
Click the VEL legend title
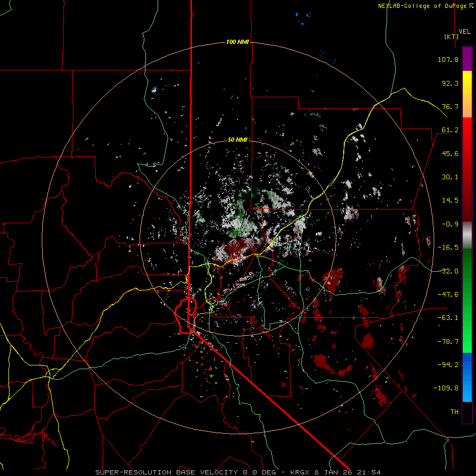pyautogui.click(x=464, y=31)
